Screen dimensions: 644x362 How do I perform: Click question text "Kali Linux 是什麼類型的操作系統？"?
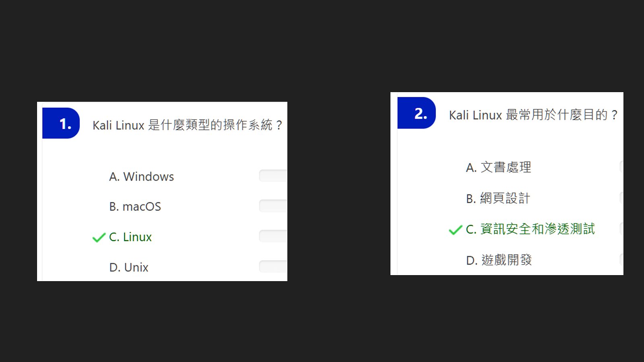[x=188, y=125]
